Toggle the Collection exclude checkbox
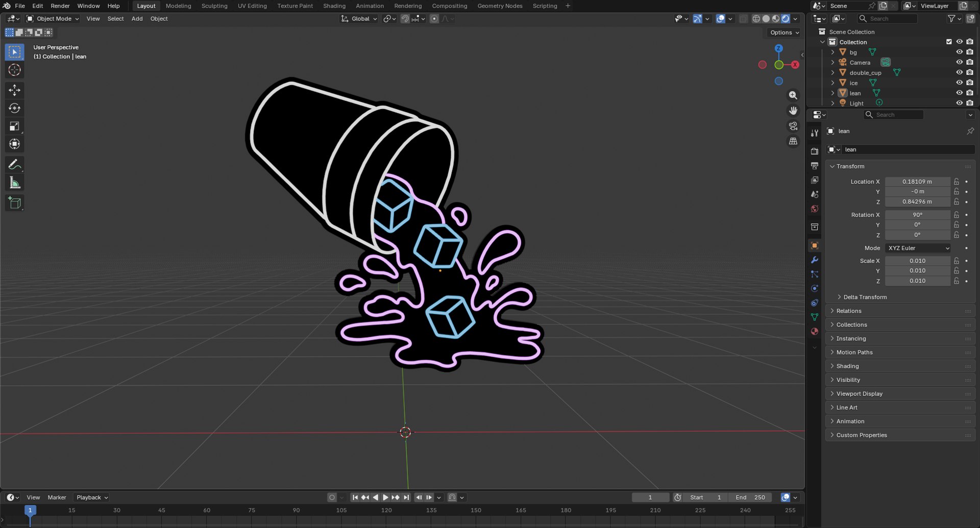The height and width of the screenshot is (528, 980). (949, 42)
